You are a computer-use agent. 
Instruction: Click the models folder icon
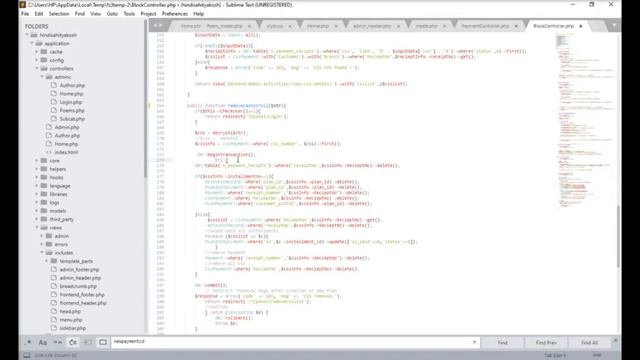(x=44, y=211)
